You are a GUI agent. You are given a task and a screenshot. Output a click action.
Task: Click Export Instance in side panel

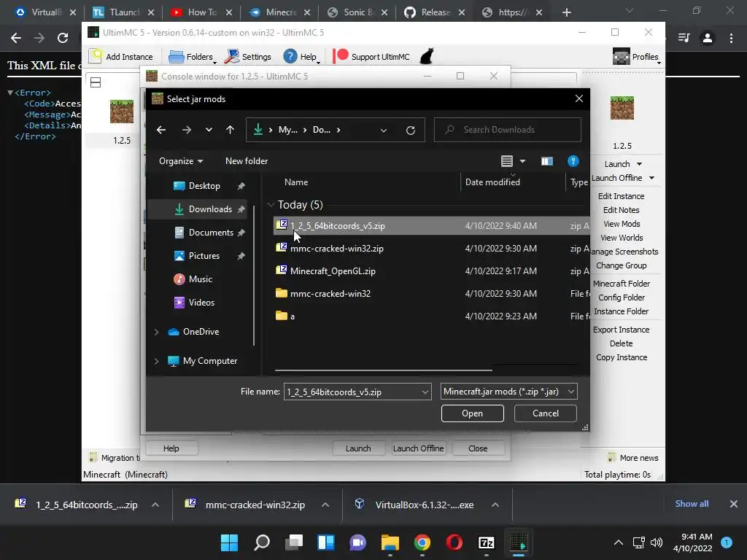click(x=621, y=330)
